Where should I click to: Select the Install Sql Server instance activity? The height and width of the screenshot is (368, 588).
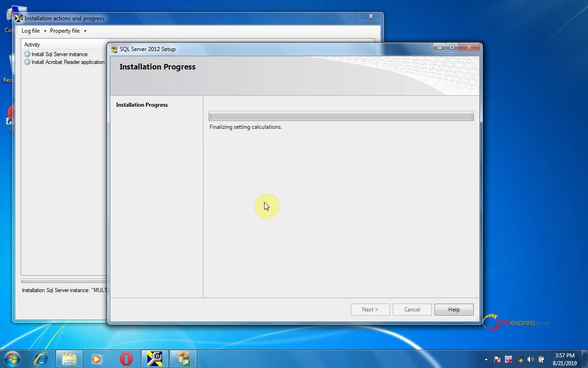pos(59,54)
